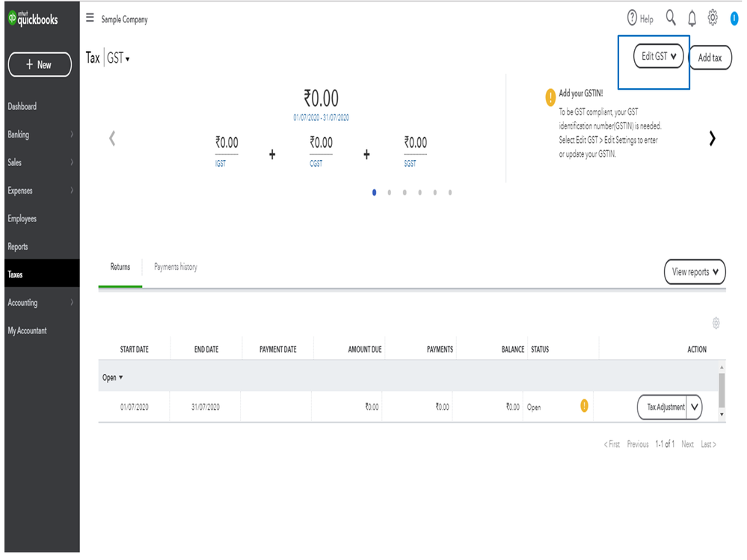The image size is (747, 560).
Task: Select the second carousel dot
Action: pos(390,192)
